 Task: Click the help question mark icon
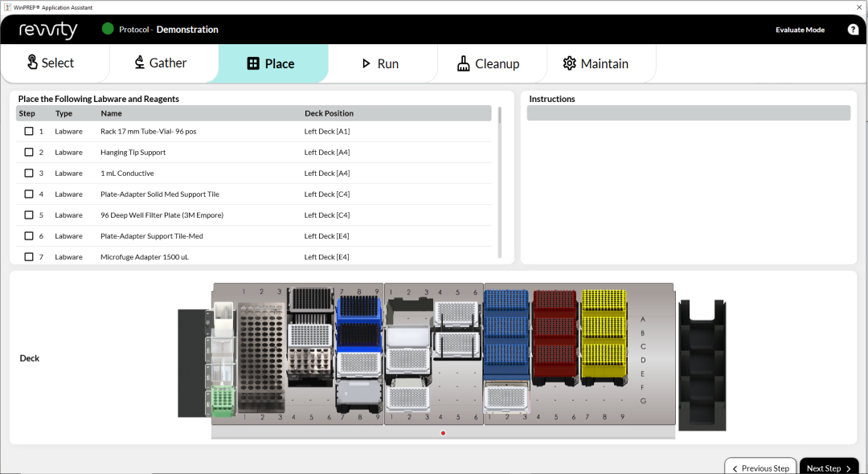click(x=853, y=30)
